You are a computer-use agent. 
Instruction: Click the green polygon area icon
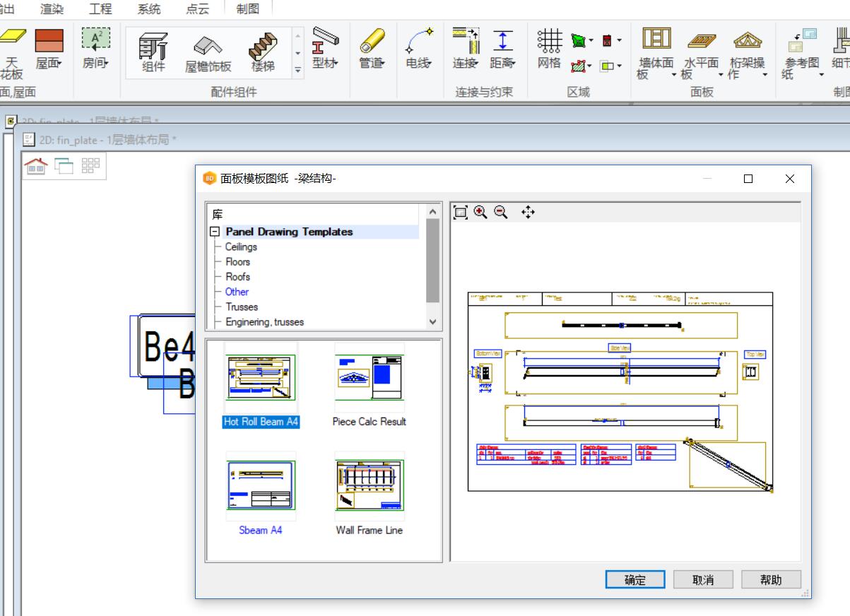[579, 41]
